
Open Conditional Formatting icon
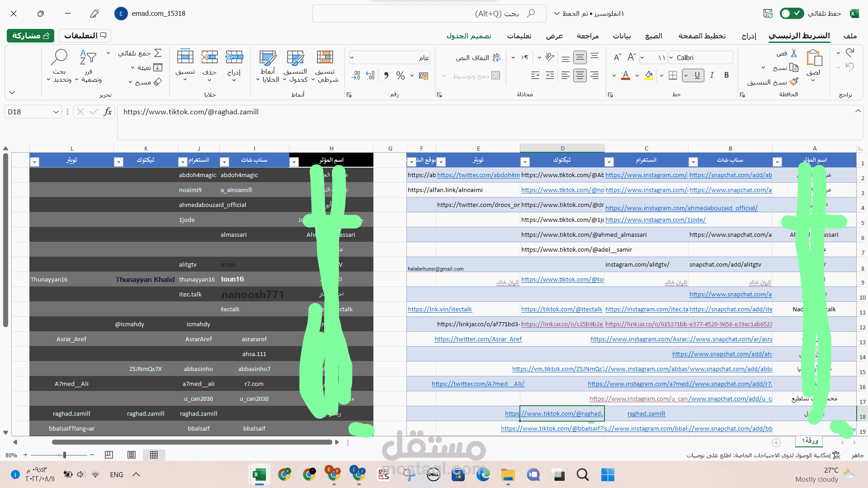325,57
